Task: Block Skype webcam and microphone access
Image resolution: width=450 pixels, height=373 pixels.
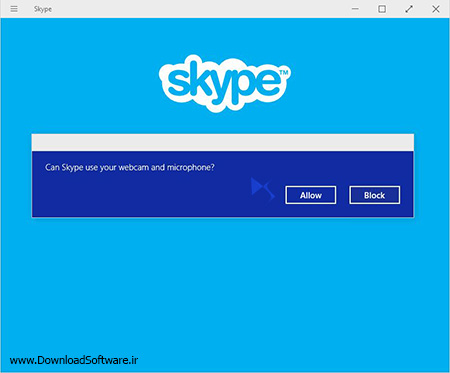Action: [375, 195]
